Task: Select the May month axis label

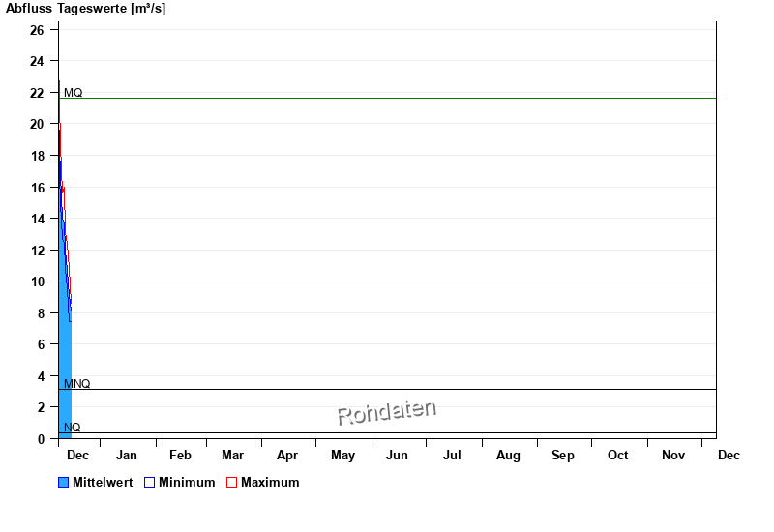Action: [342, 455]
